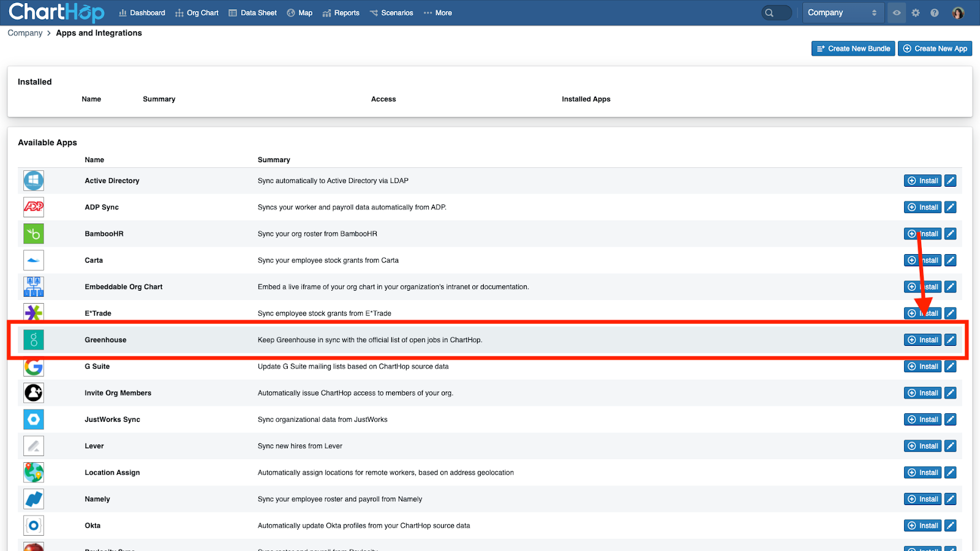980x551 pixels.
Task: Select the Greenhouse app name
Action: coord(105,340)
